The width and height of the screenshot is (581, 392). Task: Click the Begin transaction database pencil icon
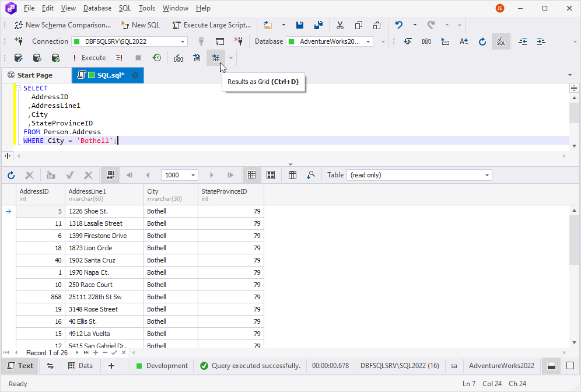(x=18, y=58)
